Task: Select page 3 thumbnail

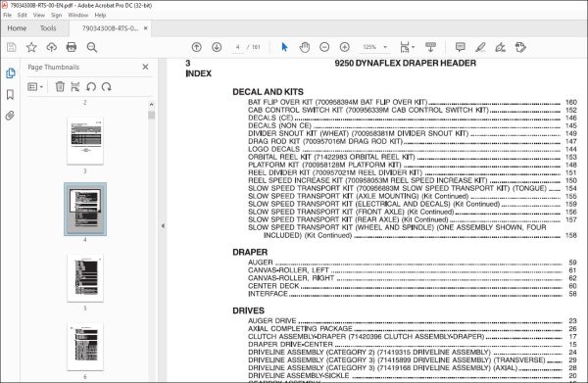Action: tap(85, 141)
